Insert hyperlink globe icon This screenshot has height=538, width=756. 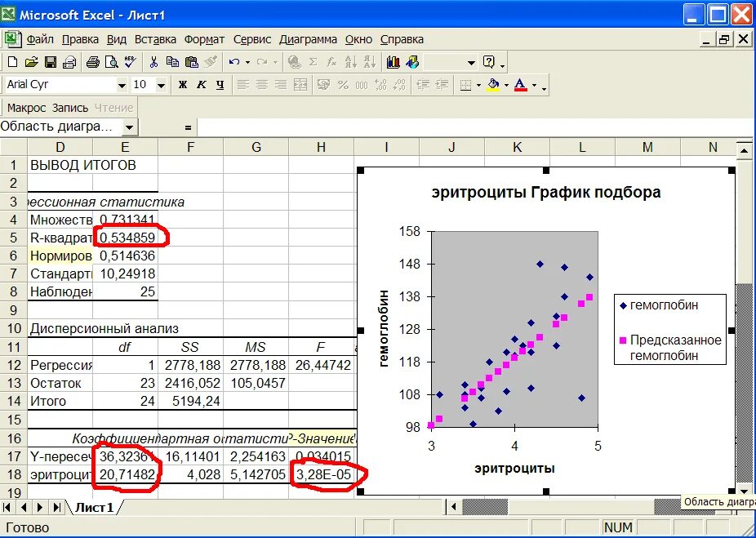(x=294, y=62)
